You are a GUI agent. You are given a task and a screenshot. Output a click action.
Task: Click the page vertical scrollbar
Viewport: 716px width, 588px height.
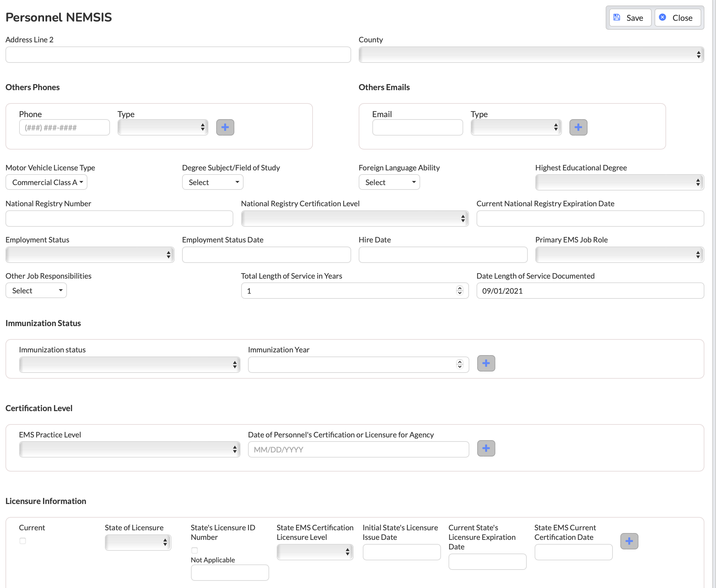714,294
